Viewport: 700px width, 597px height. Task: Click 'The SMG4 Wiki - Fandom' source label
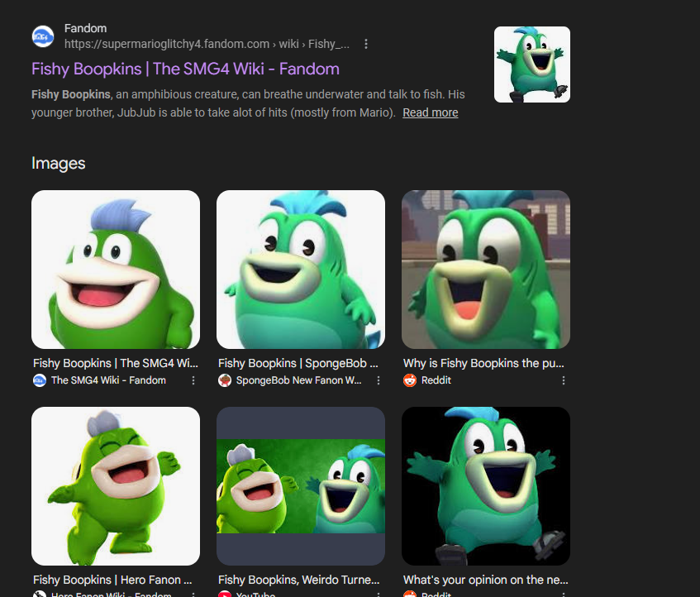[x=108, y=380]
